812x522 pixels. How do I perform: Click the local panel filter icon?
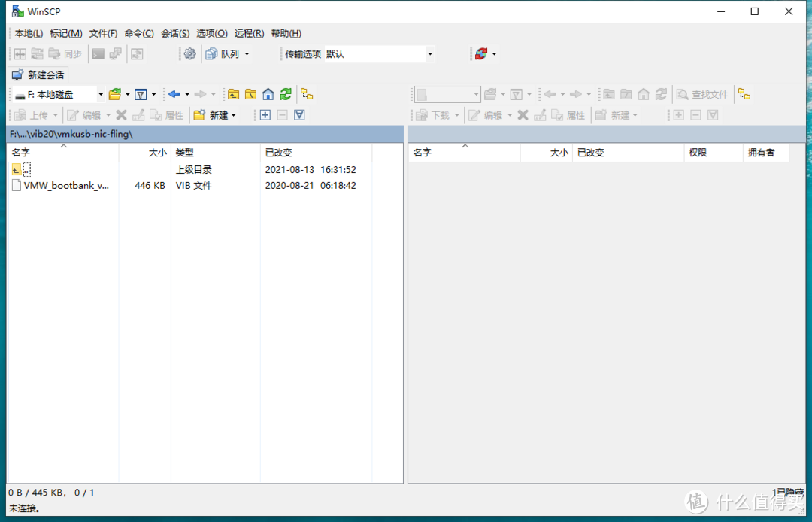pos(141,94)
